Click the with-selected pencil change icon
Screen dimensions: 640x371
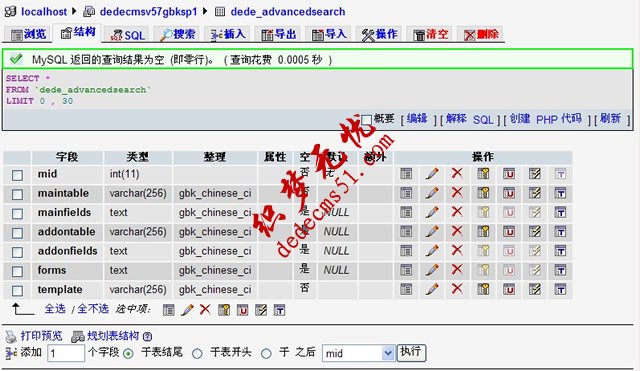point(187,310)
